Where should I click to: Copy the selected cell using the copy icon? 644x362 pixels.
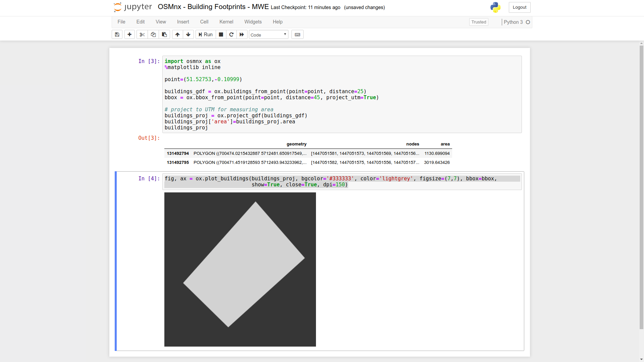click(x=153, y=35)
